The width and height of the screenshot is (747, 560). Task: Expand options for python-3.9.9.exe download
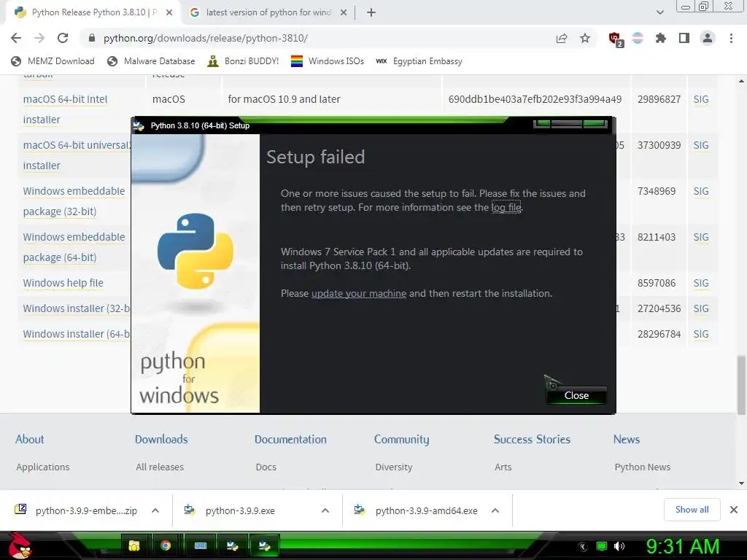325,510
